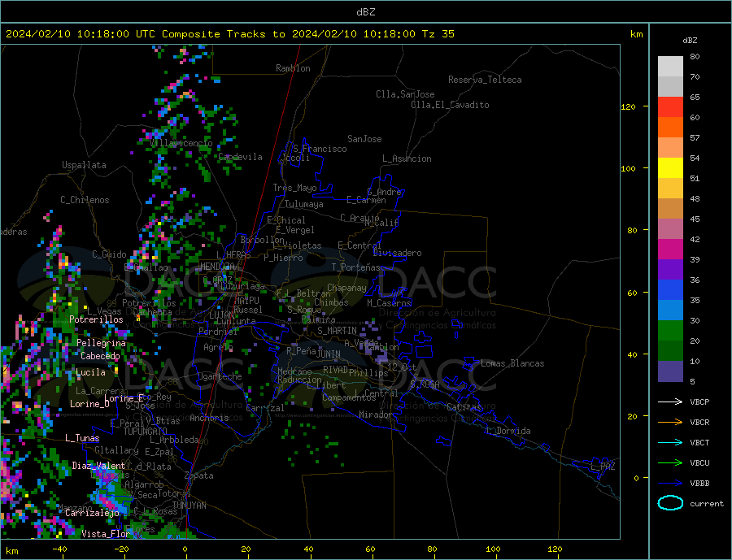Click the RIVAD label
The image size is (732, 560).
click(x=336, y=370)
